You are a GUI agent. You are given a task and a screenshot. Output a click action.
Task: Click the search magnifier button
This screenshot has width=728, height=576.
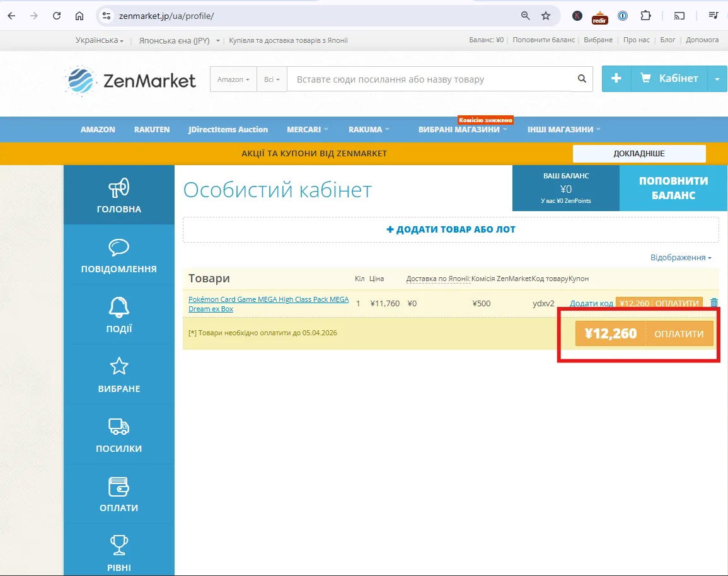pyautogui.click(x=582, y=79)
